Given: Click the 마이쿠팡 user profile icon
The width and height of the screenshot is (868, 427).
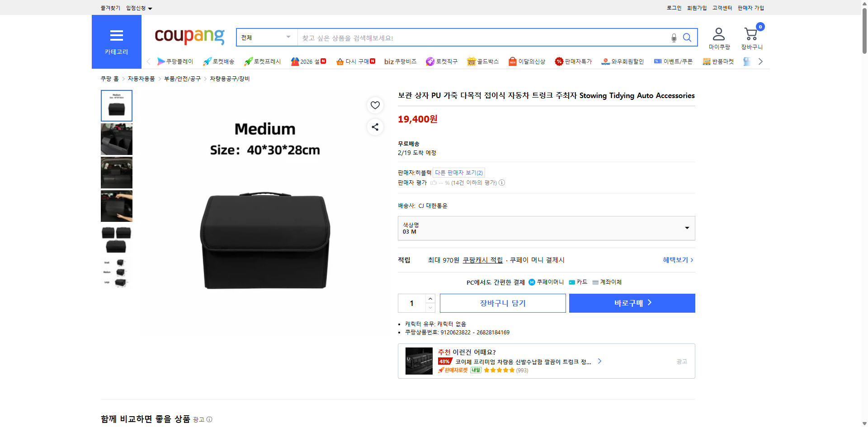Looking at the screenshot, I should tap(718, 33).
